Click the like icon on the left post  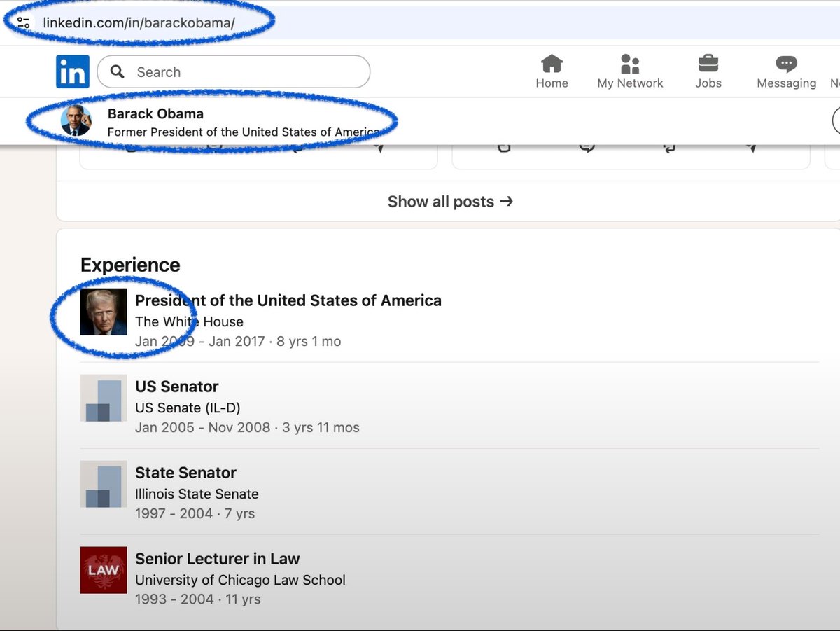[x=132, y=148]
